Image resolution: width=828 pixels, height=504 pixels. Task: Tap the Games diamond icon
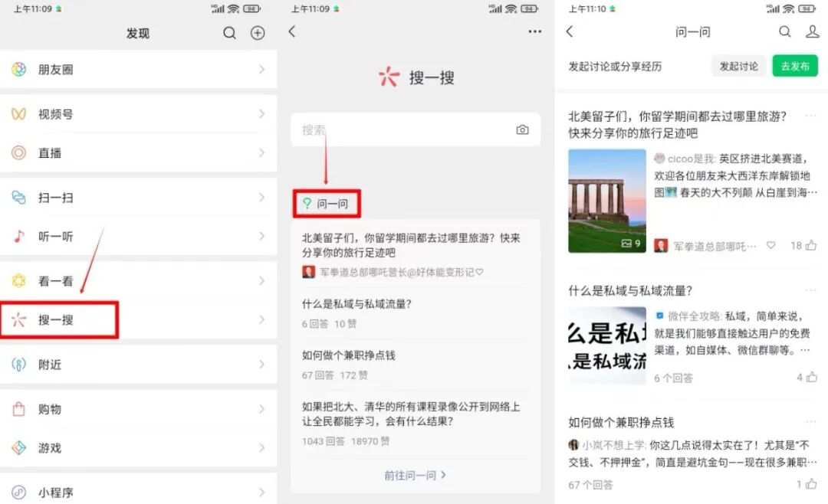(x=19, y=447)
